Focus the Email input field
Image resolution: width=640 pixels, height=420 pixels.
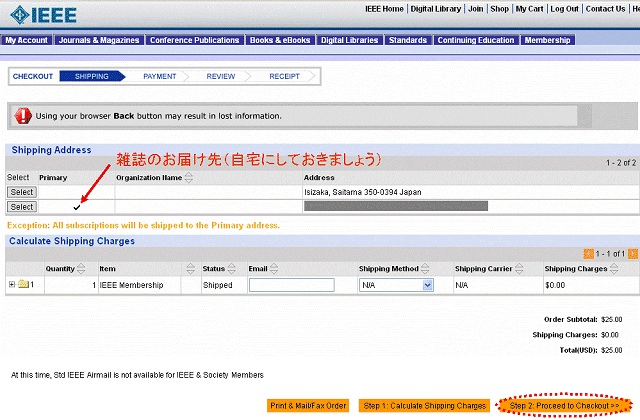(292, 285)
